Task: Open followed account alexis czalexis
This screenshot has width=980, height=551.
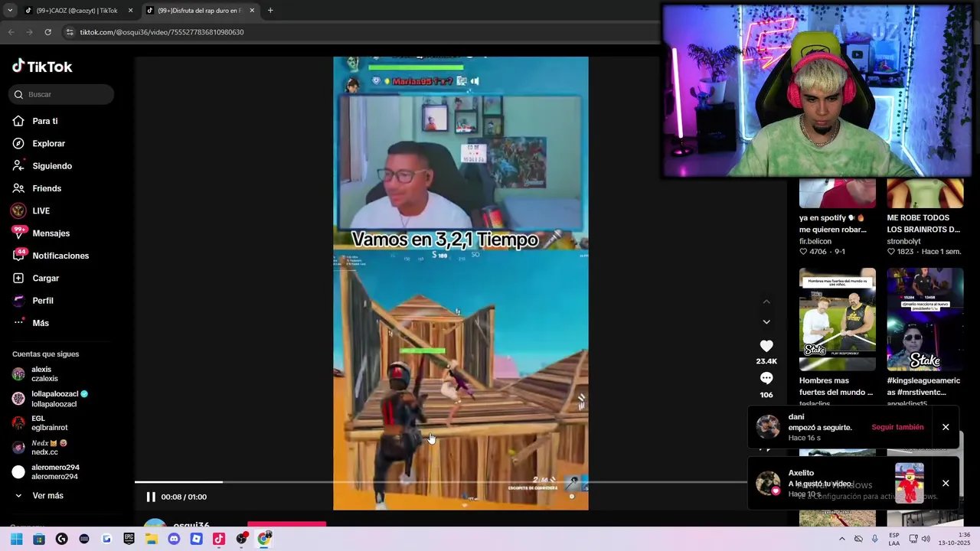Action: coord(35,374)
